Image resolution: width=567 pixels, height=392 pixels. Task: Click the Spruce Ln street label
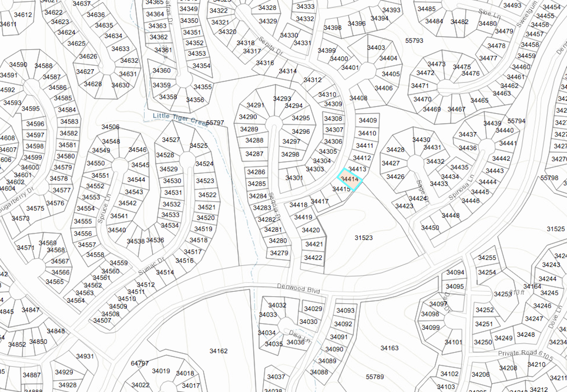pyautogui.click(x=104, y=209)
